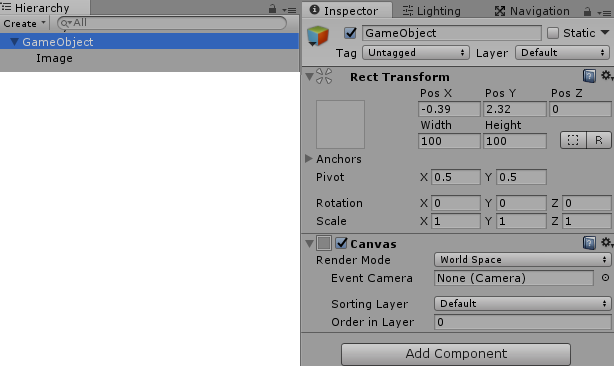Open the Layer dropdown showing Default
The height and width of the screenshot is (366, 614).
(x=562, y=52)
